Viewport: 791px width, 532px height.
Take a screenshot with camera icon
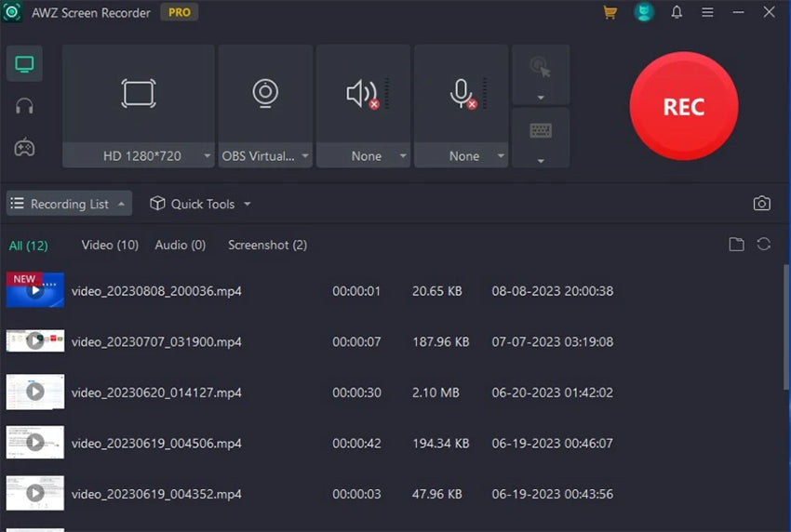pos(762,204)
